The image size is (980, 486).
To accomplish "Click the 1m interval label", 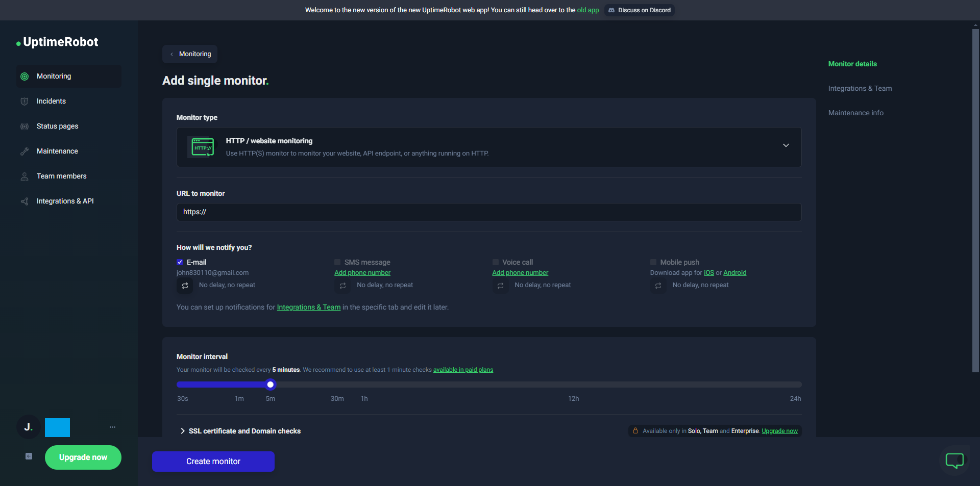I will coord(239,399).
